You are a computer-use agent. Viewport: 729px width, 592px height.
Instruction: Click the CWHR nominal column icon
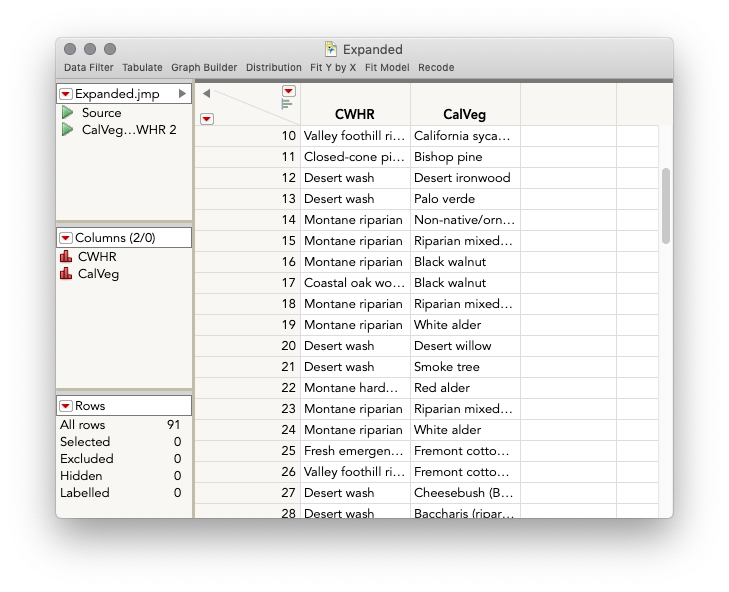(66, 256)
